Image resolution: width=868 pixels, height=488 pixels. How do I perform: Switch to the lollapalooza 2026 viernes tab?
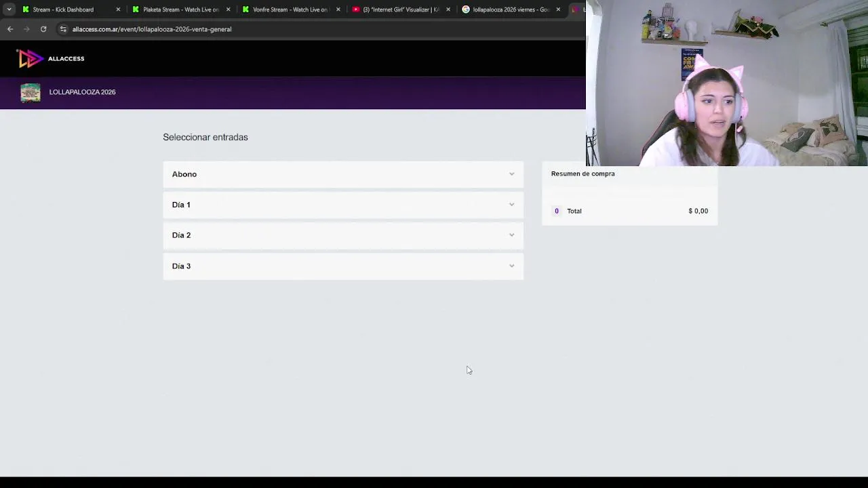510,9
